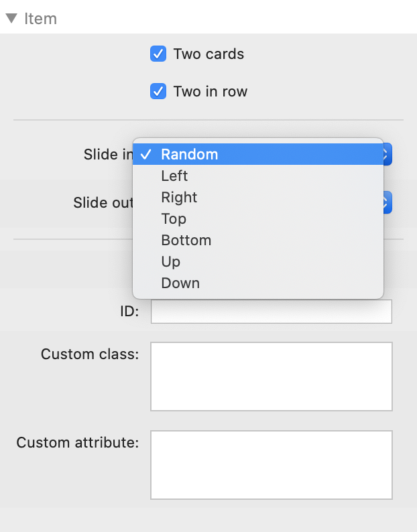Viewport: 417px width, 532px height.
Task: Select Random from the slide menu
Action: [190, 155]
